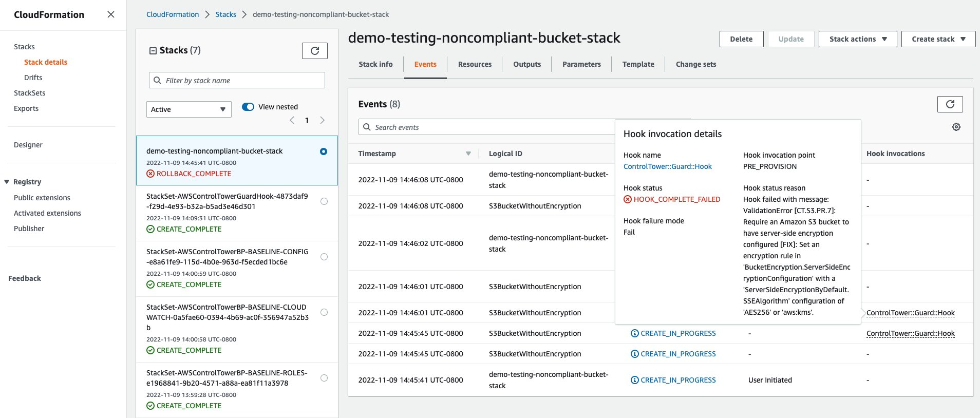The image size is (980, 418).
Task: Open the Template tab
Action: (638, 64)
